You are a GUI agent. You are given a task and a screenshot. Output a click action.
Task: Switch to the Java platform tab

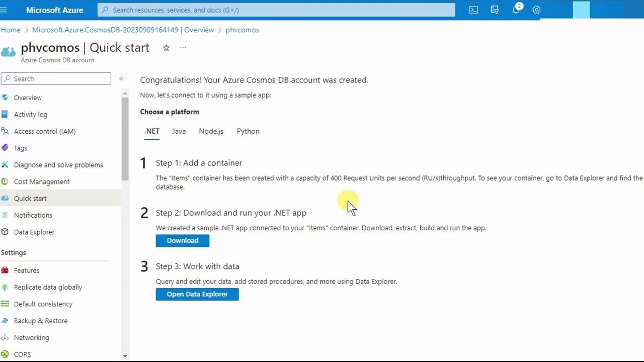click(x=179, y=131)
